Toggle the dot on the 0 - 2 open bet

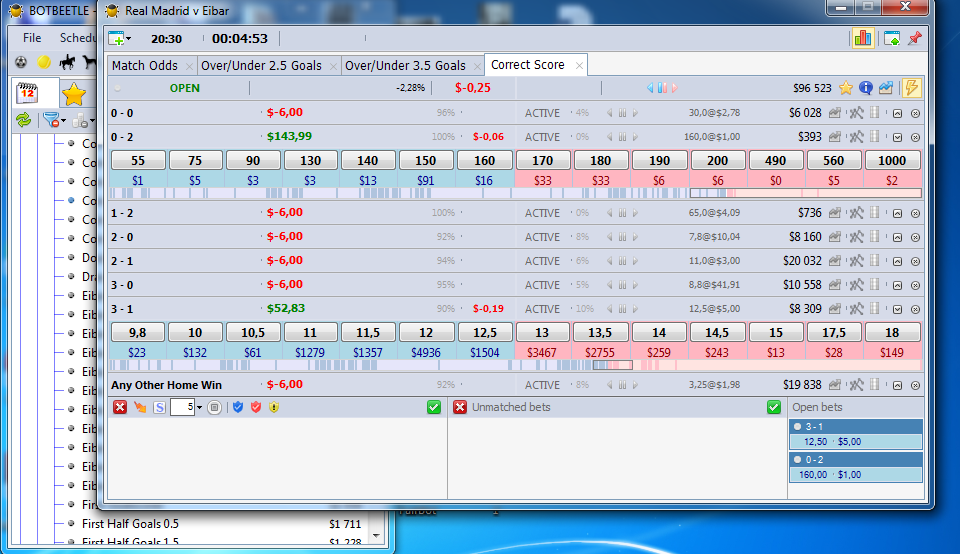(x=797, y=460)
